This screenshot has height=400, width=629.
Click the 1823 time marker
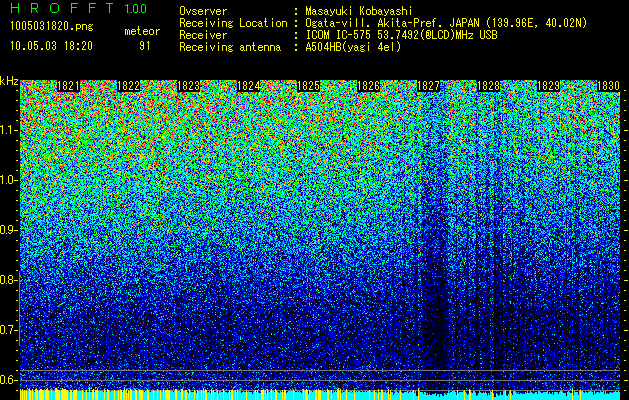pos(189,86)
